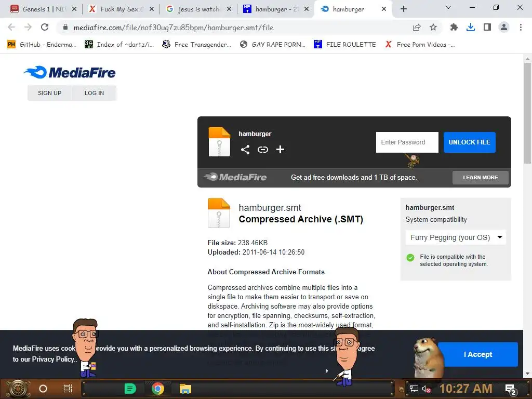Click the network tray icon

414,389
